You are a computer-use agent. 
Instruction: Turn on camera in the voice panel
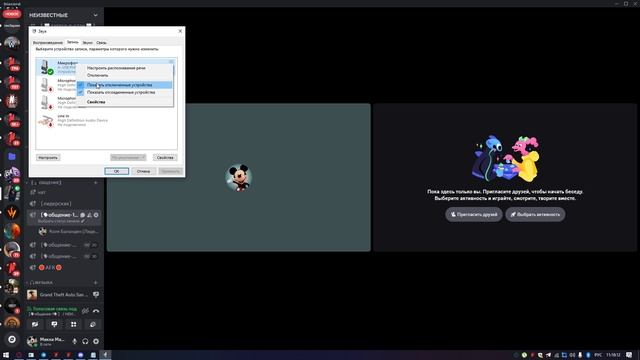point(35,324)
